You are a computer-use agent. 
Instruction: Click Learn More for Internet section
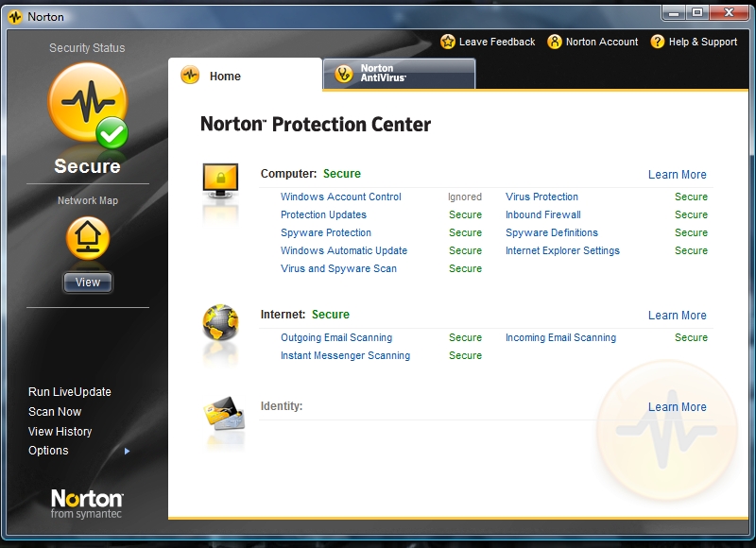(677, 316)
